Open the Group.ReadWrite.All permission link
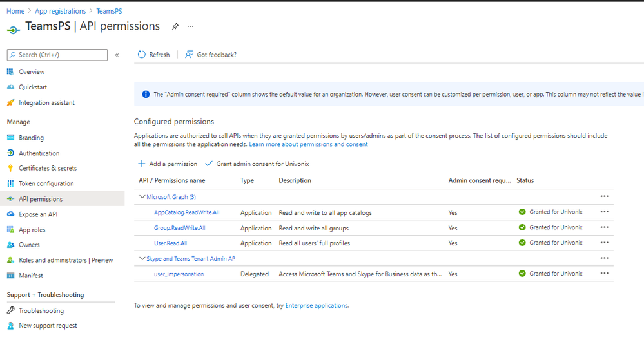644x347 pixels. tap(179, 228)
